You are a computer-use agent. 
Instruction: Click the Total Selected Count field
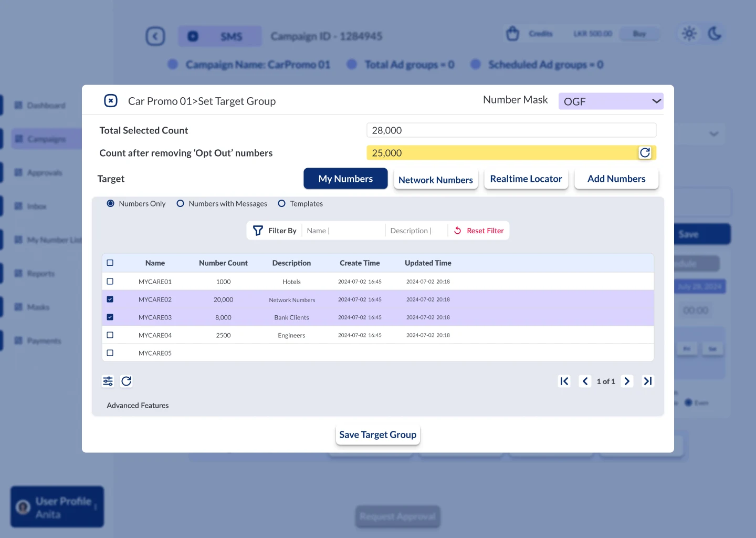tap(511, 130)
